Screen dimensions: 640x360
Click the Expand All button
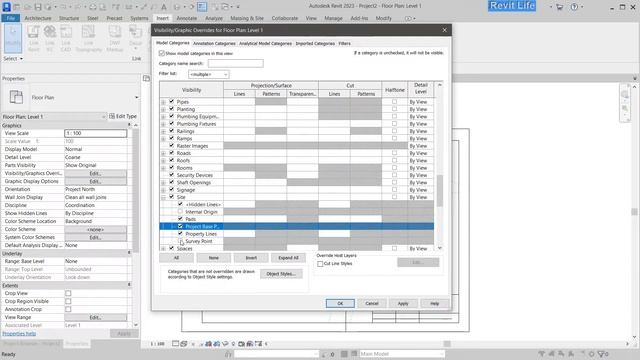tap(288, 258)
